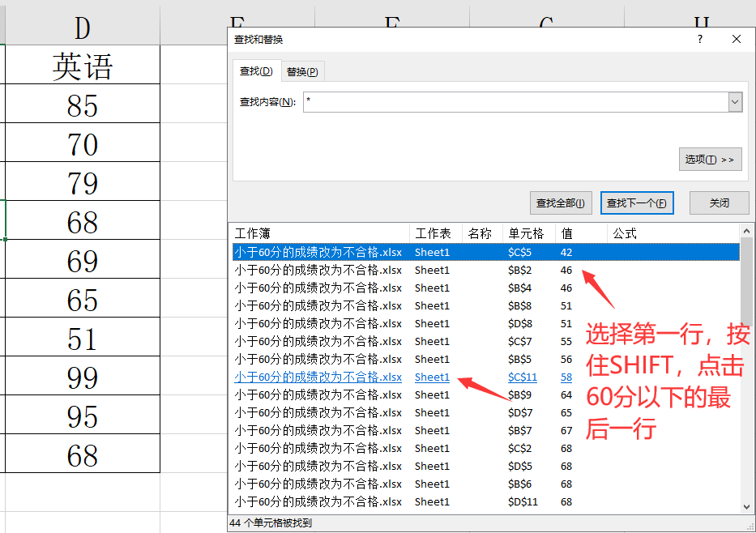The image size is (756, 533).
Task: Select the cell containing 51 in column D
Action: pyautogui.click(x=83, y=337)
